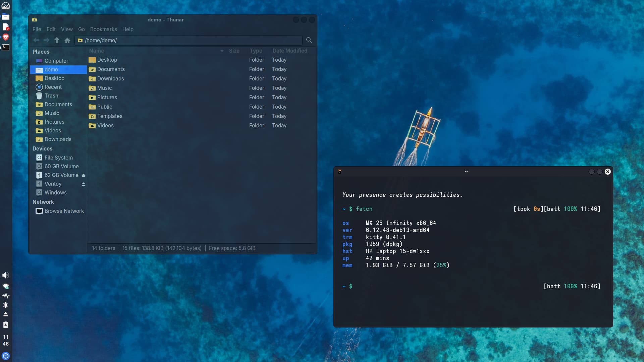
Task: Eject the 62 GB Volume
Action: coord(84,175)
